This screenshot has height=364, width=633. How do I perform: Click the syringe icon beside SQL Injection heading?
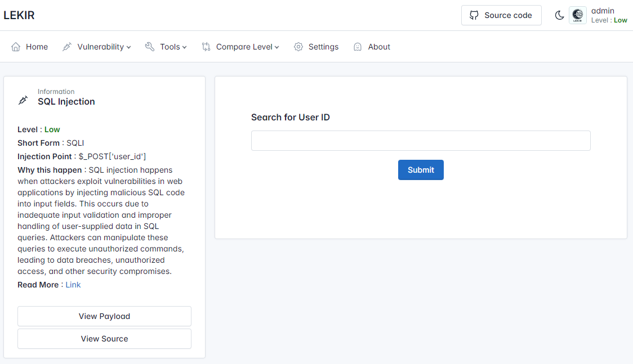23,100
